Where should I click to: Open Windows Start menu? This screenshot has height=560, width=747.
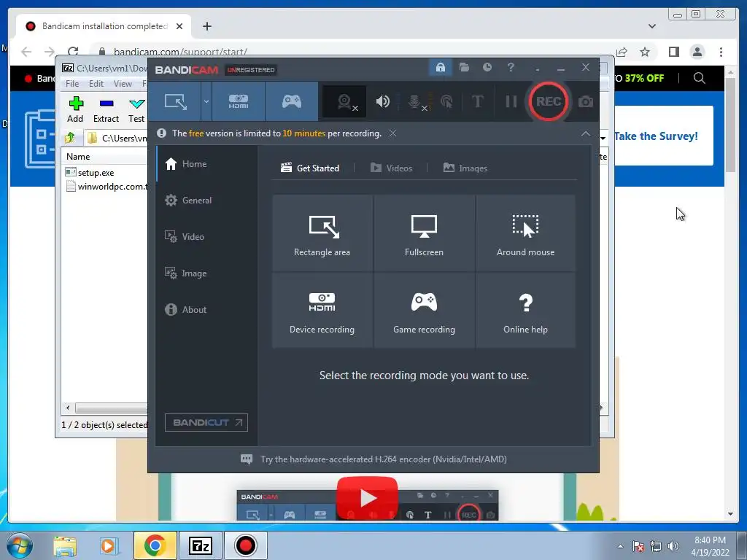(20, 545)
